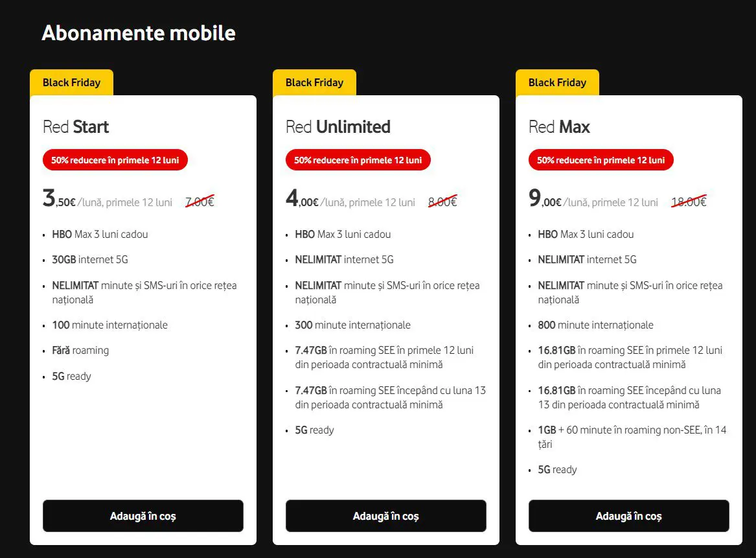Click the 30GB internet 5G feature

tap(90, 259)
